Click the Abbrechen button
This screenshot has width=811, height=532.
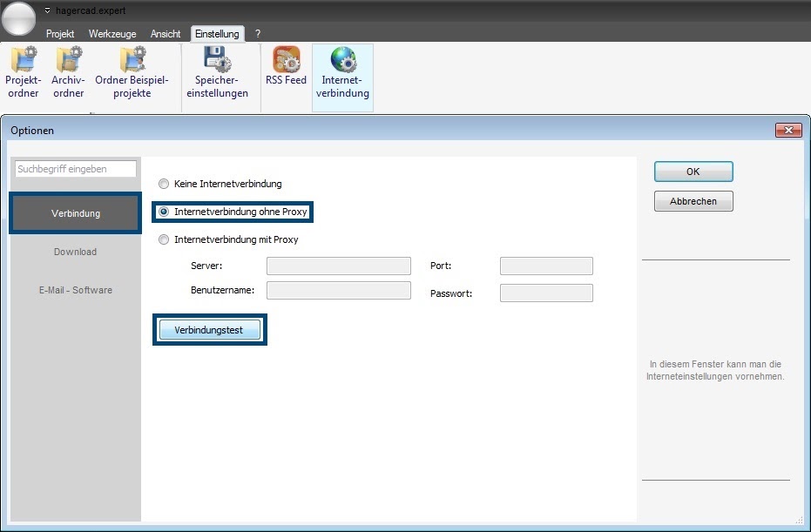693,201
